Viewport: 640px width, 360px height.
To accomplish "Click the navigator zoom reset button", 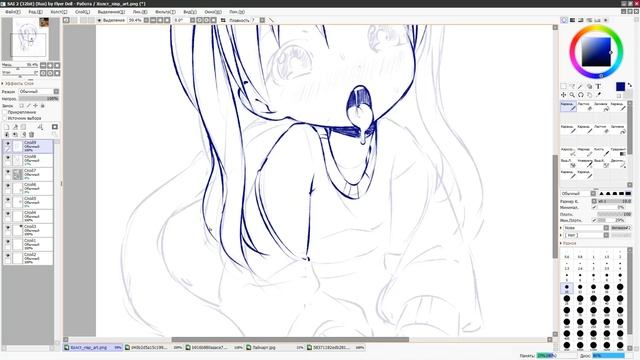I will 57,65.
